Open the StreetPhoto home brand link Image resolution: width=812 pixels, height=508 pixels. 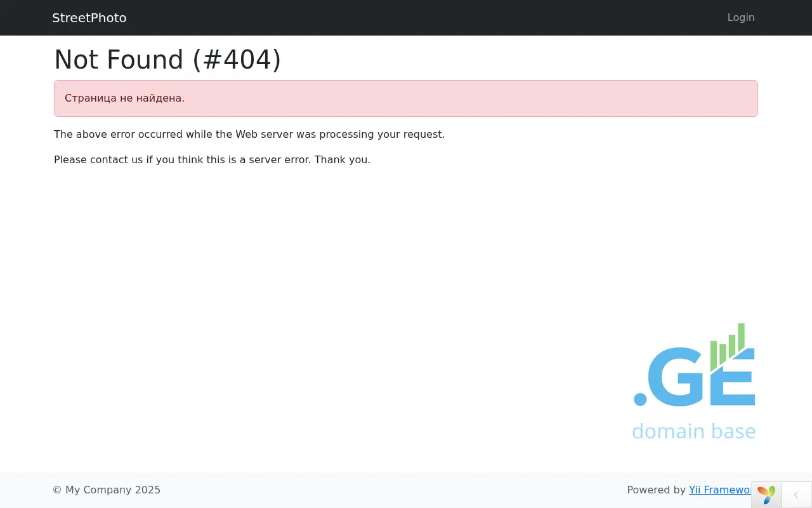coord(89,18)
